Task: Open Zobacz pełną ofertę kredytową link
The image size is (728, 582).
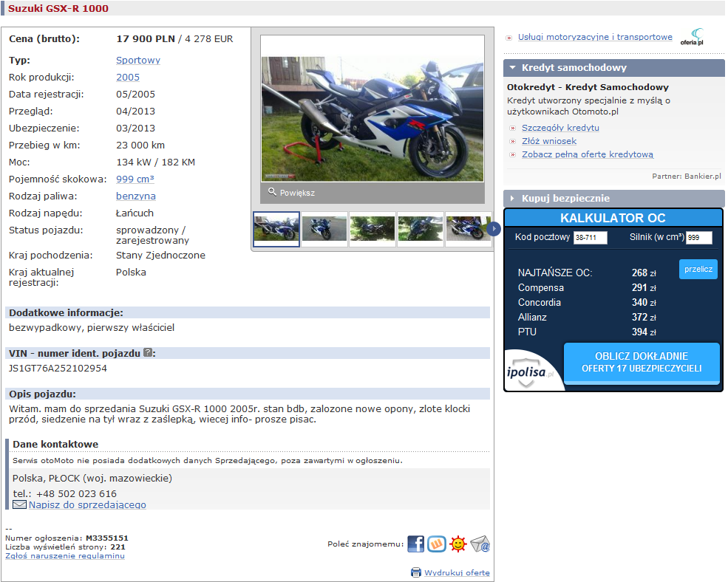Action: [x=588, y=154]
